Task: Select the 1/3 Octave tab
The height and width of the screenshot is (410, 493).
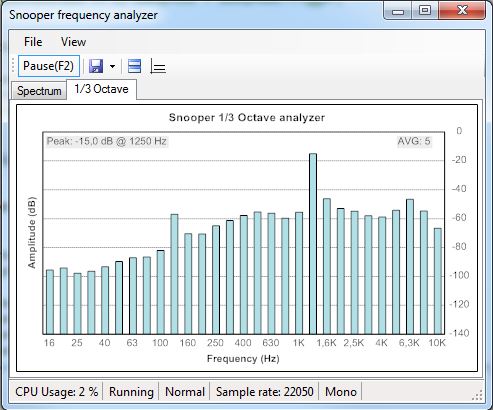Action: (x=101, y=89)
